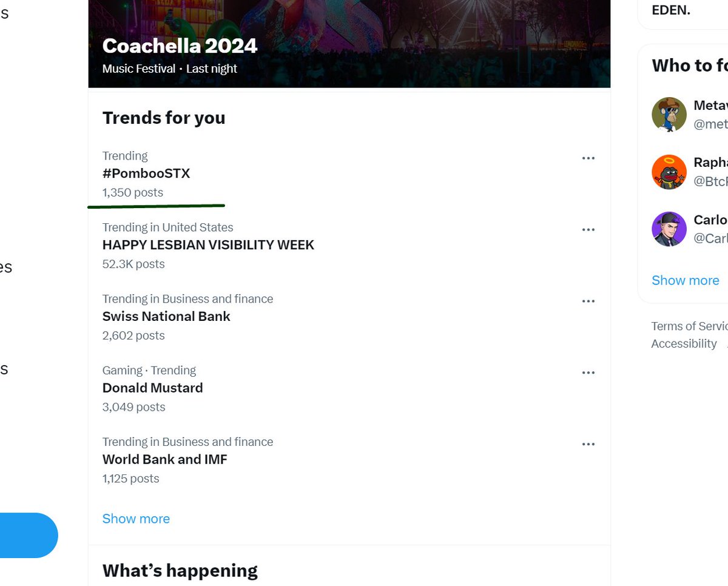Click 'Music Festival · Last night' caption

click(170, 69)
